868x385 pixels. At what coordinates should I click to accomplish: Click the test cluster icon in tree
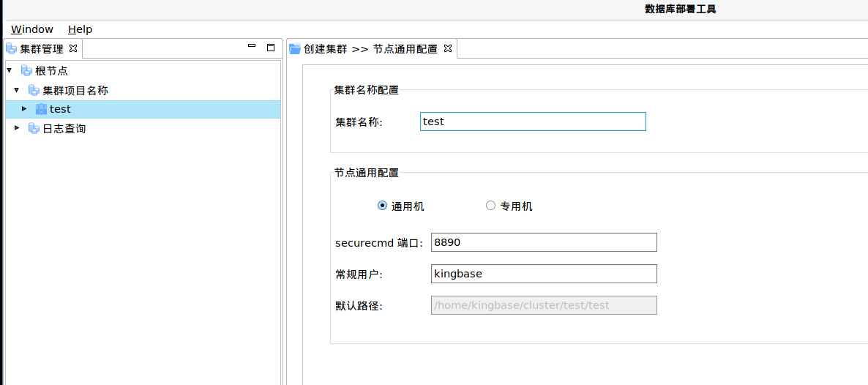42,109
